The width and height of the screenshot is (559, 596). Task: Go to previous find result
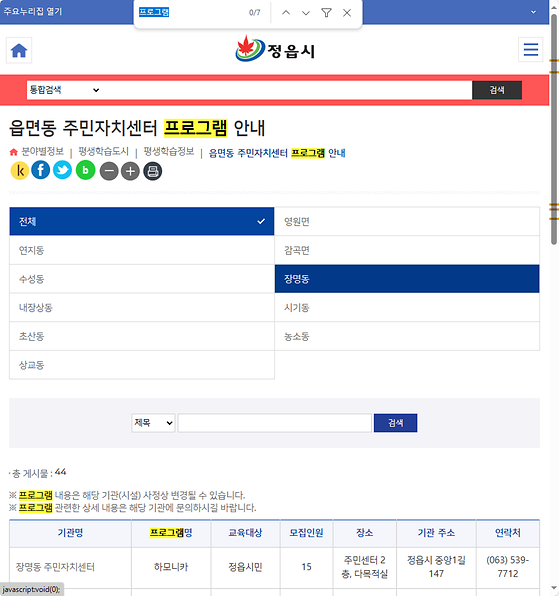coord(286,13)
